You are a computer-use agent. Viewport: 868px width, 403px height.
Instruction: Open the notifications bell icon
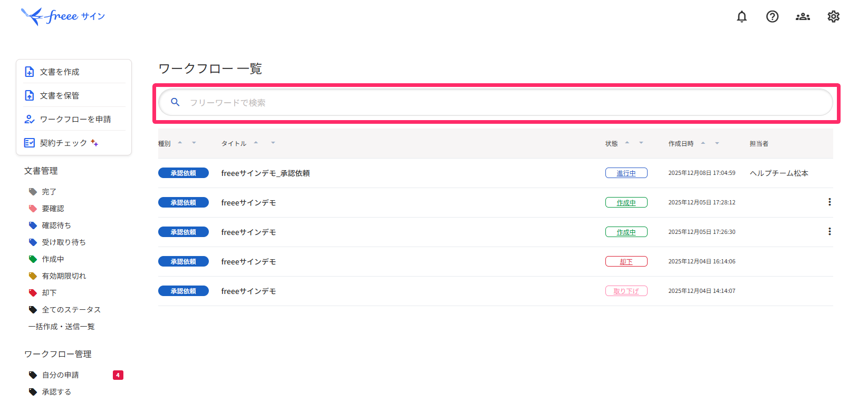pos(741,17)
